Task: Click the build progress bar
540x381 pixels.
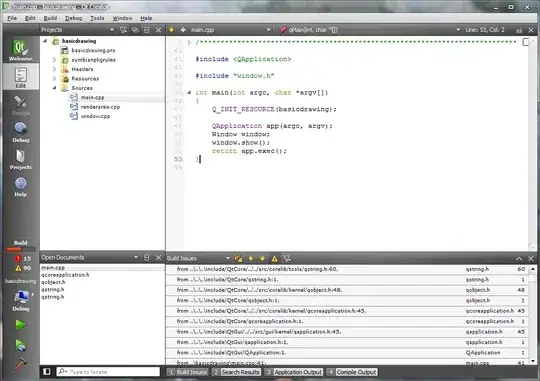Action: (21, 249)
